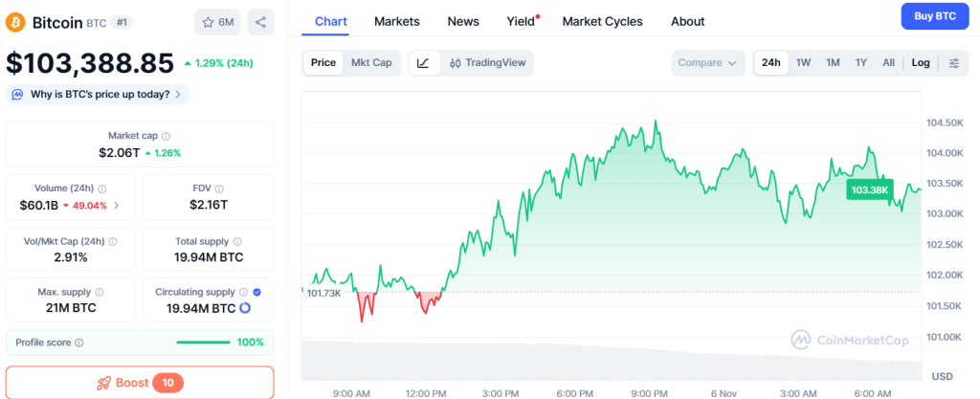
Task: Toggle the Log scale option
Action: coord(921,63)
